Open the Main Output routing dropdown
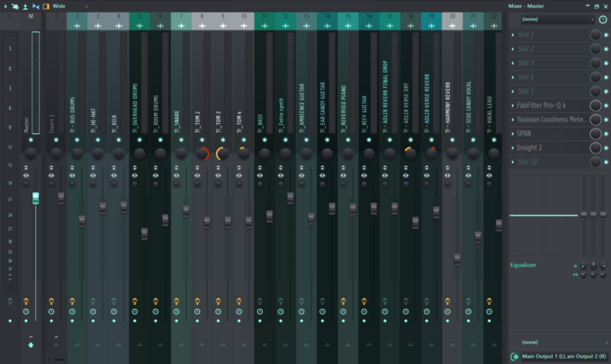Screen dimensions: 611x364 [556, 357]
